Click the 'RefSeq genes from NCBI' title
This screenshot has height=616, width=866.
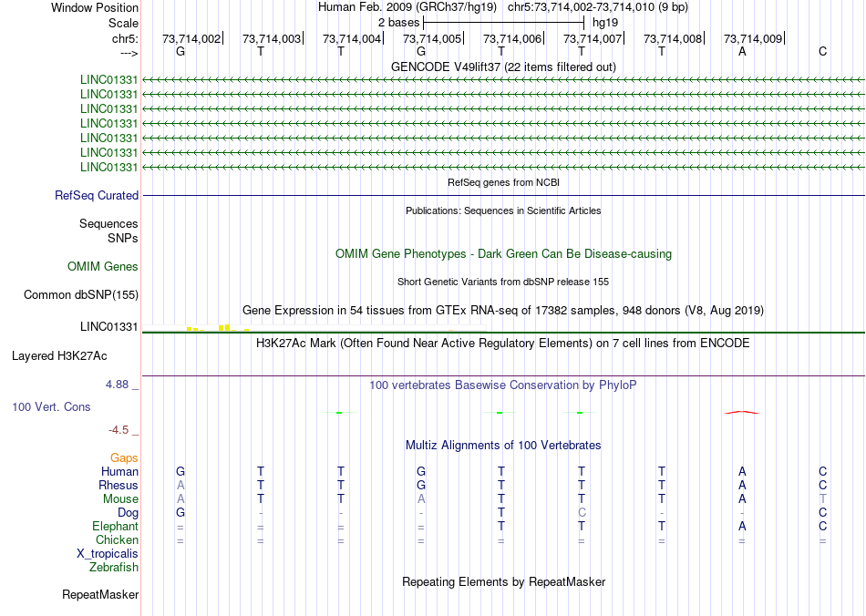coord(504,182)
